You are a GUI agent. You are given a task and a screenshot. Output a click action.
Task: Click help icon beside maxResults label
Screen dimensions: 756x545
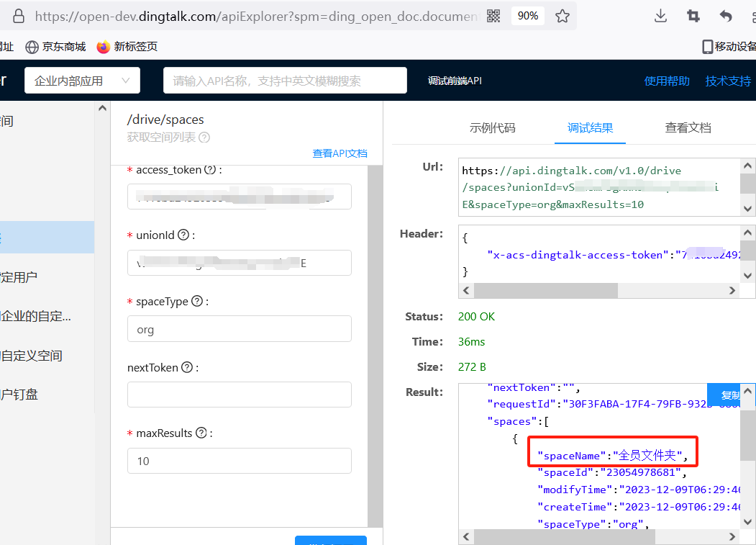click(x=201, y=433)
